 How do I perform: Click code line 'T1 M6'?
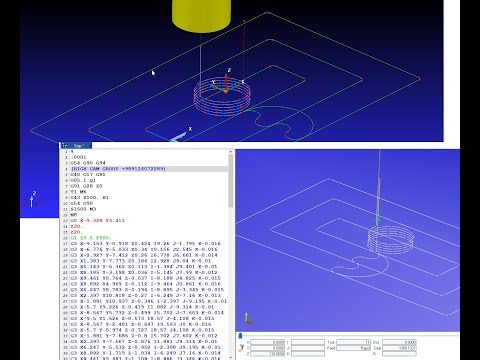[78, 192]
